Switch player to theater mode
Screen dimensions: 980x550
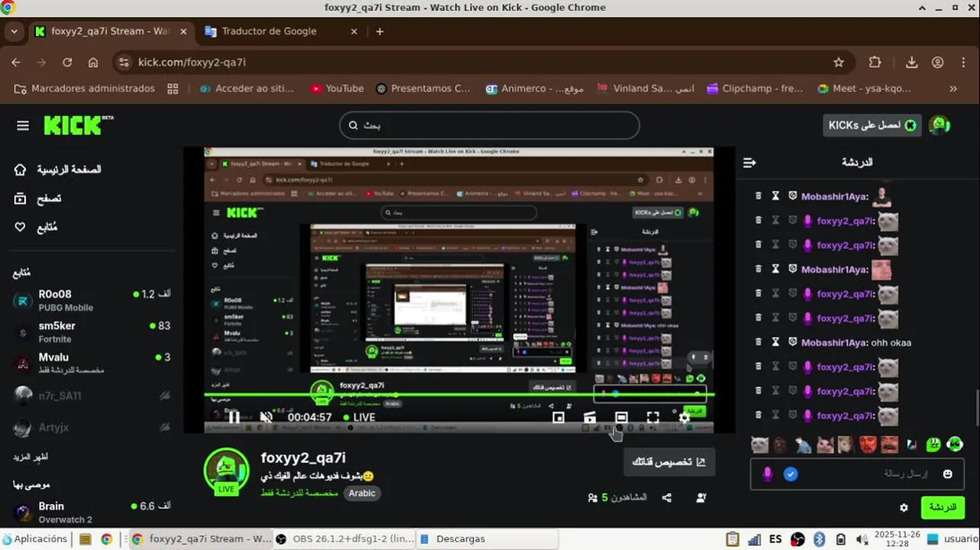point(621,418)
